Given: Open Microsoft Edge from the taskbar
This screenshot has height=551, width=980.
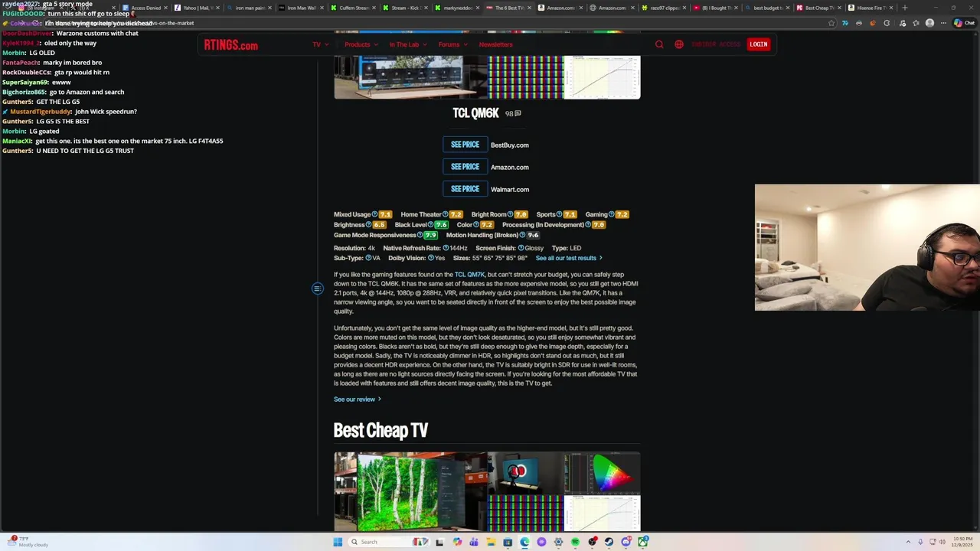Looking at the screenshot, I should pos(524,542).
